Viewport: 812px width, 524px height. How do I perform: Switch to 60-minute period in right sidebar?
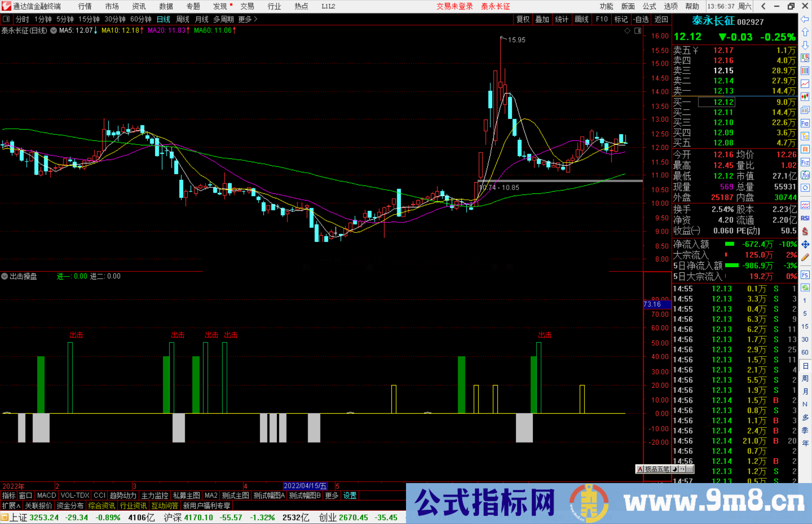pos(805,352)
